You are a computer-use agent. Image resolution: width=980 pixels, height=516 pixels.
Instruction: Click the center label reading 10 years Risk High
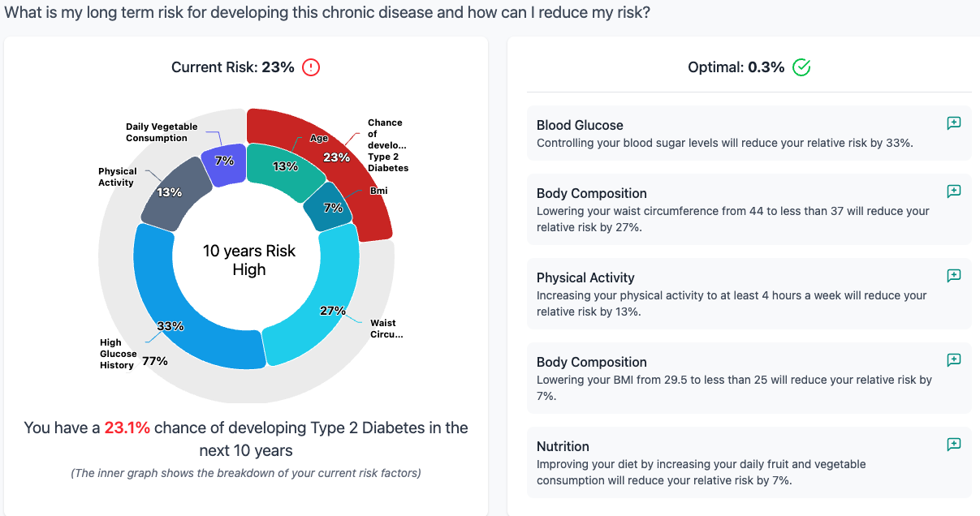point(249,260)
